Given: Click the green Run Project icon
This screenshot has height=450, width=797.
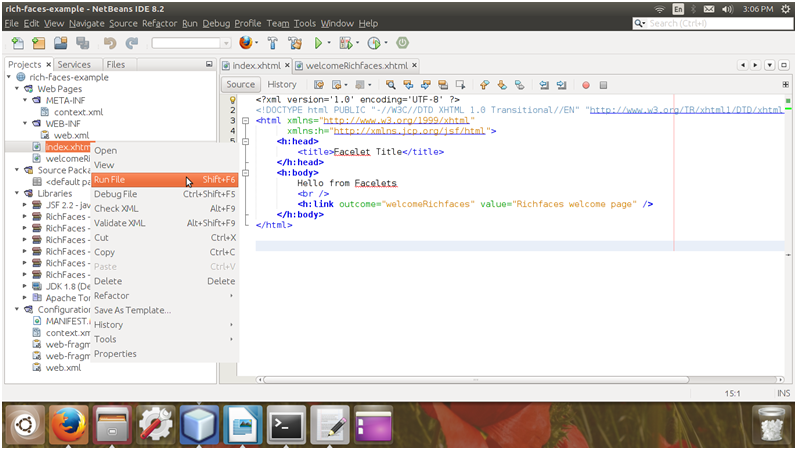Looking at the screenshot, I should point(318,43).
